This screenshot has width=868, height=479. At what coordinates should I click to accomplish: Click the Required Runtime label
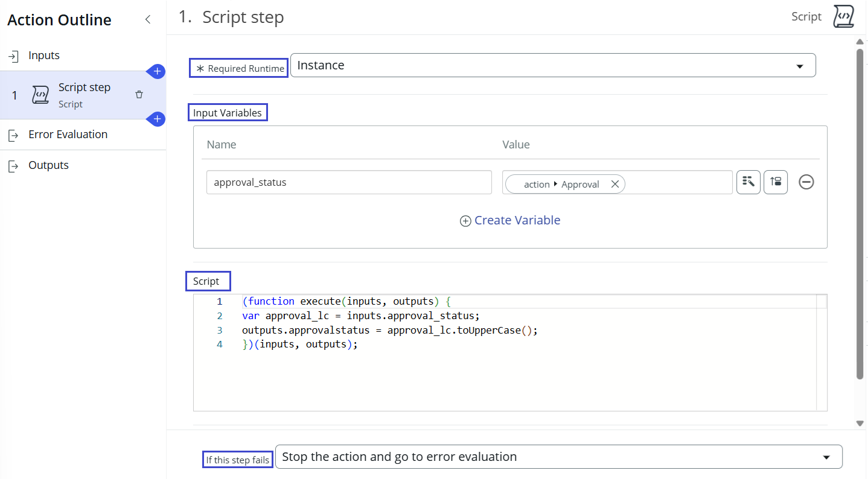pyautogui.click(x=239, y=68)
